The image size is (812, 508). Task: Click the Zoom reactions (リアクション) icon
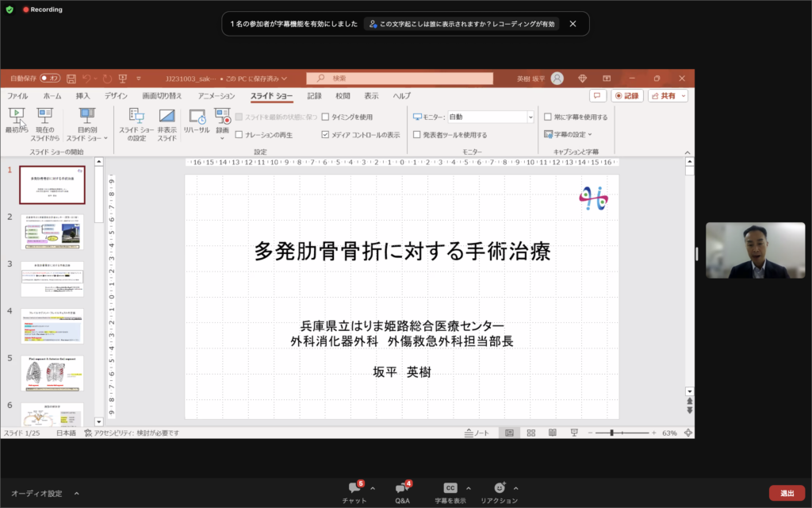(499, 488)
